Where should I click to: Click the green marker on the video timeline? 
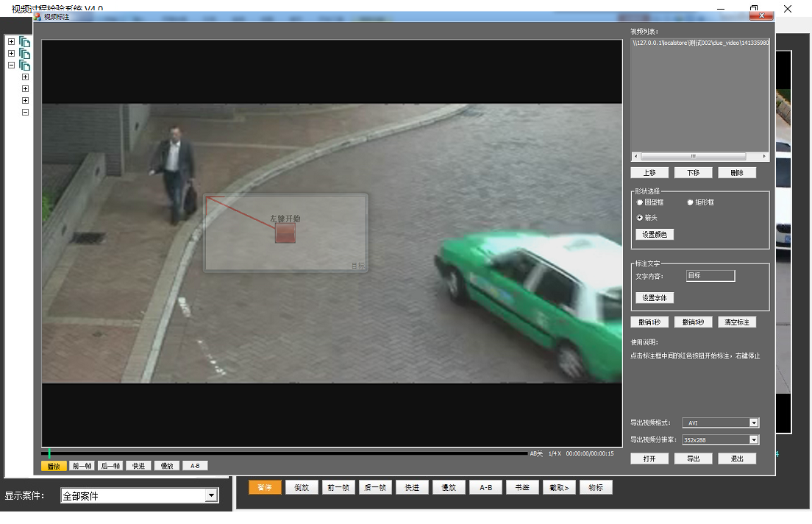[x=49, y=453]
